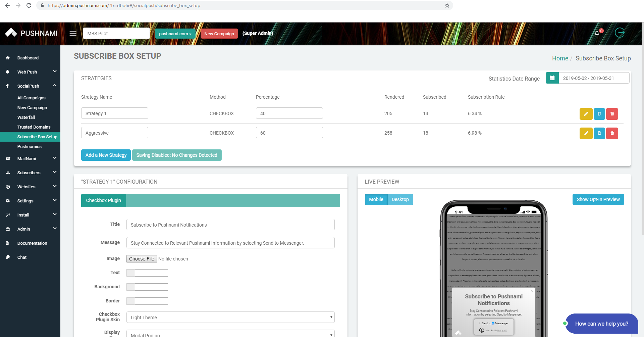Image resolution: width=644 pixels, height=337 pixels.
Task: Open the Statistics Date Range calendar icon
Action: [x=552, y=78]
